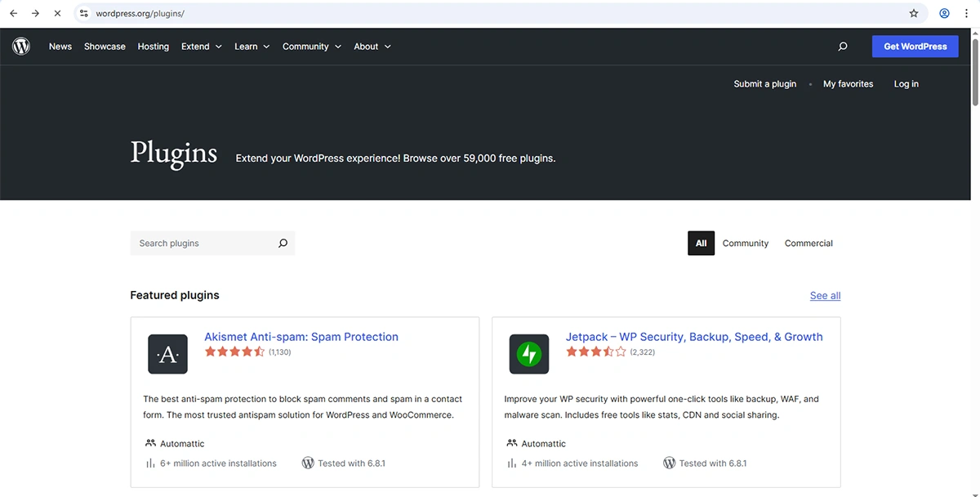
Task: Expand the Learn menu
Action: coord(252,47)
